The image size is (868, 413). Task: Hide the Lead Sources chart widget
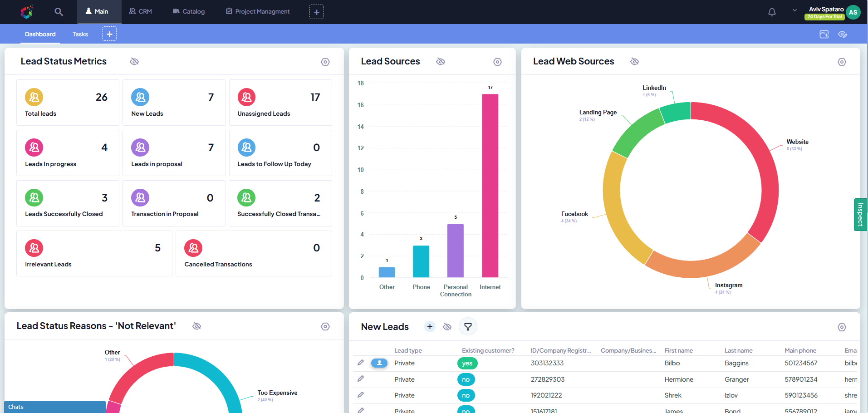[x=440, y=61]
